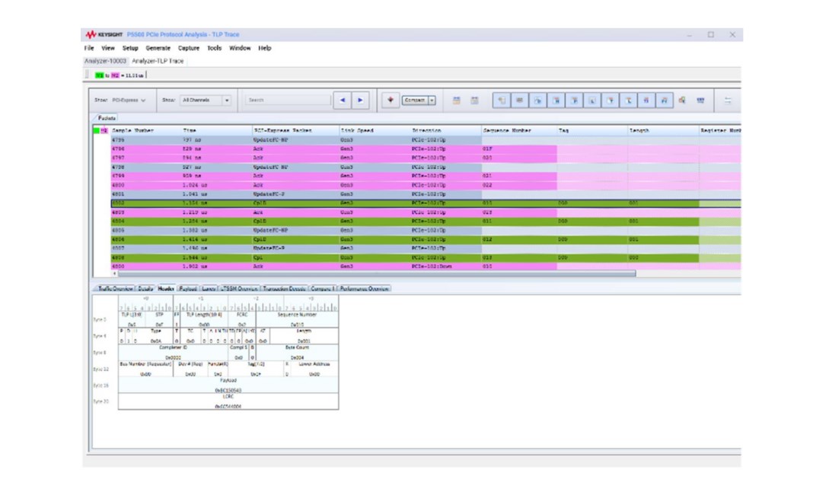
Task: Open the PCI-Express protocol dropdown
Action: coord(129,100)
